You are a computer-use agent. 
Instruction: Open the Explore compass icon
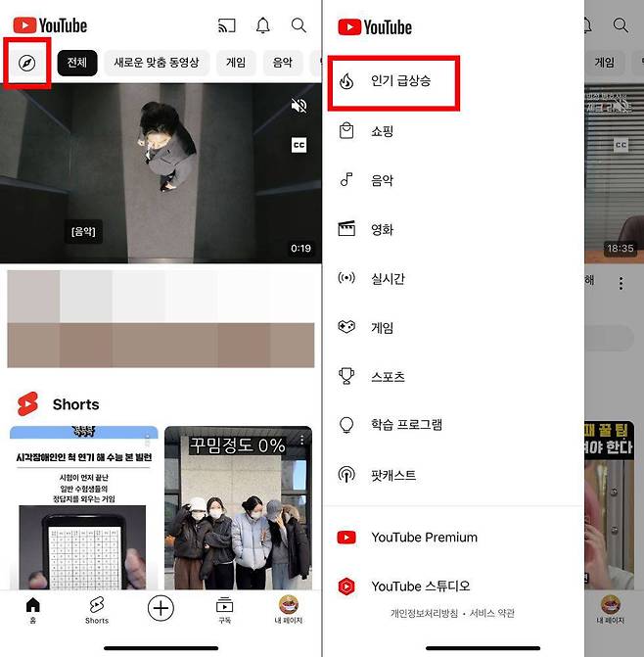click(x=26, y=64)
